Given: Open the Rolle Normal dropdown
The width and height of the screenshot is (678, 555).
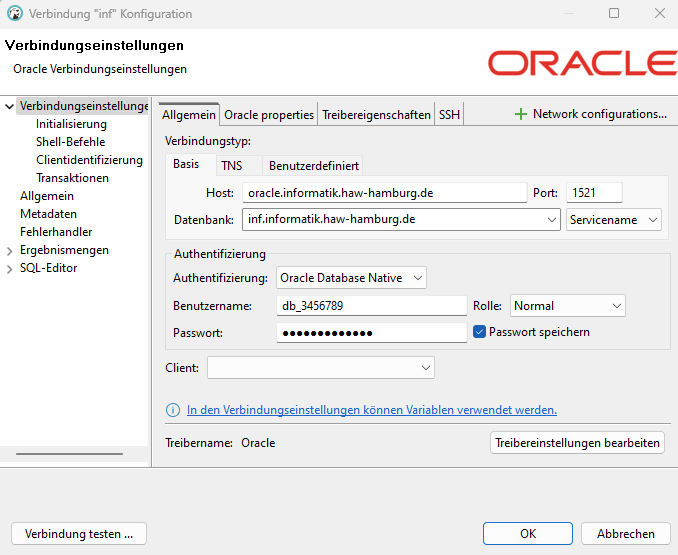Looking at the screenshot, I should pos(567,306).
